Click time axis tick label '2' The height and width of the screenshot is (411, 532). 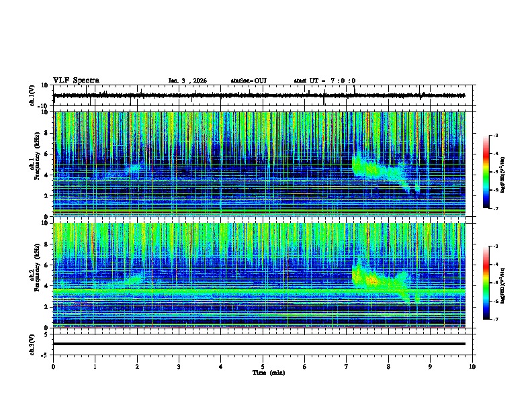tap(137, 367)
